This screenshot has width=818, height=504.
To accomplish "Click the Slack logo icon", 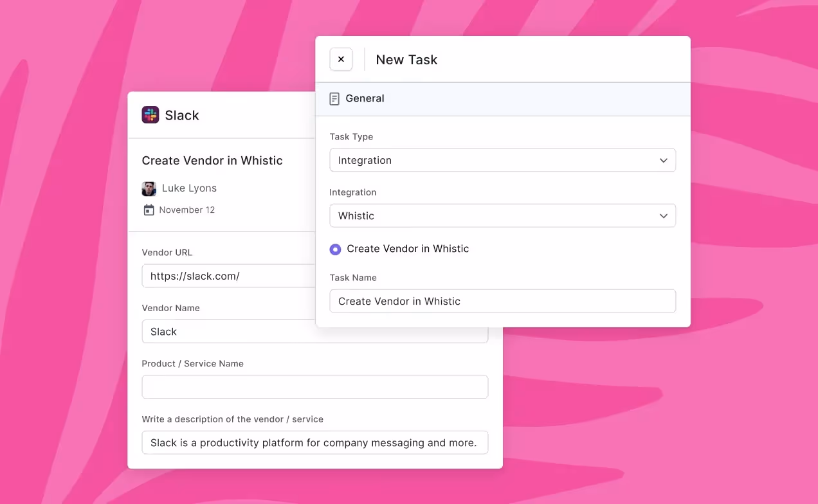I will point(150,115).
